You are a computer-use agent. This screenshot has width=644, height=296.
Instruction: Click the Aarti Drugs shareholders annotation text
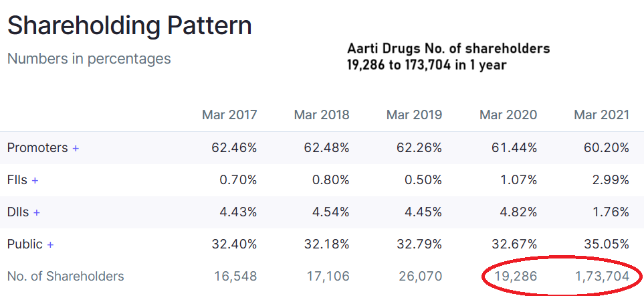448,57
